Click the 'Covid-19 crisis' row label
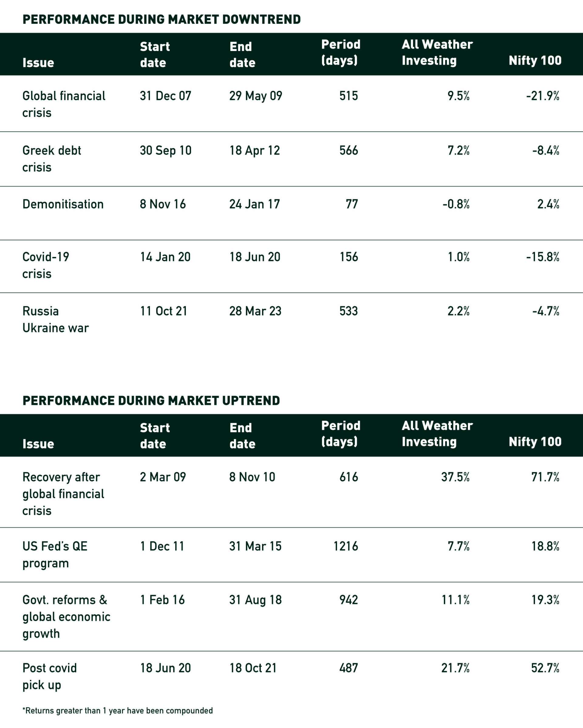583x728 pixels. (x=46, y=265)
